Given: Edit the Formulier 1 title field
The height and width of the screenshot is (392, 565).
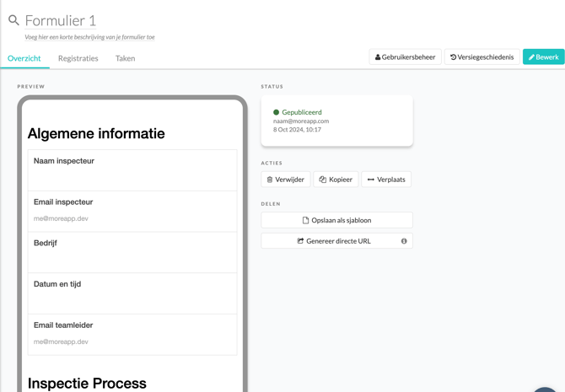Looking at the screenshot, I should [x=61, y=20].
